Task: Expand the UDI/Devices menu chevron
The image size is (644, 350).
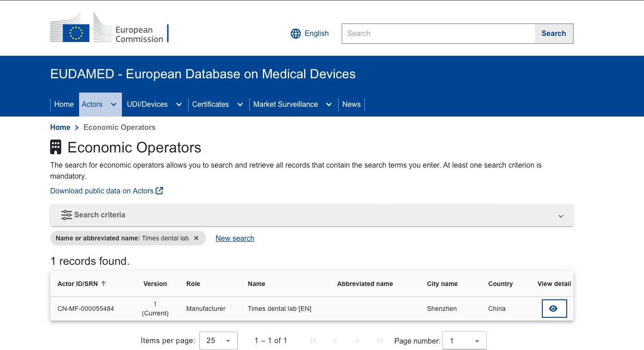Action: (x=179, y=105)
